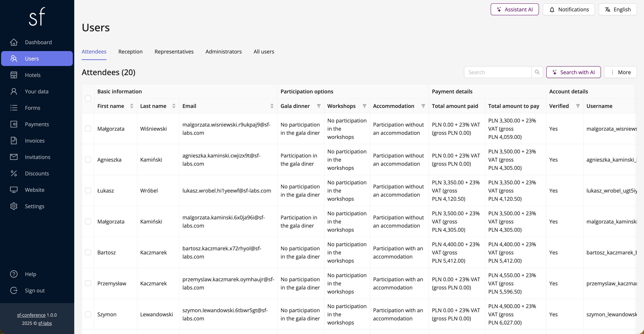
Task: Switch to the Administrators tab
Action: 223,52
